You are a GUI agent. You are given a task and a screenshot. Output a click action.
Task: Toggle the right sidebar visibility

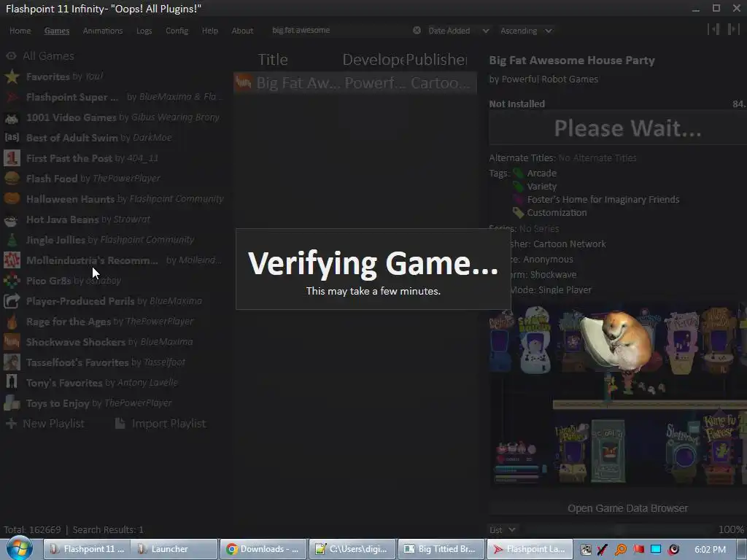733,29
